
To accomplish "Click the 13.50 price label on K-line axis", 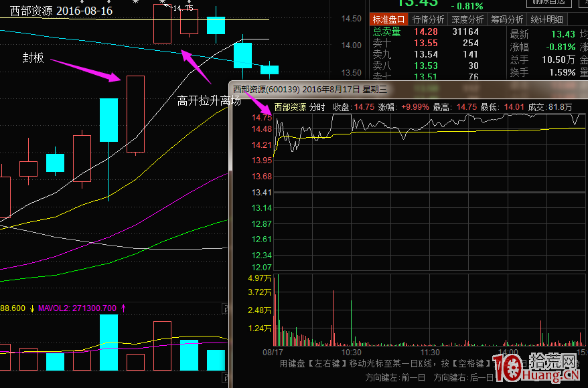I will coord(352,73).
